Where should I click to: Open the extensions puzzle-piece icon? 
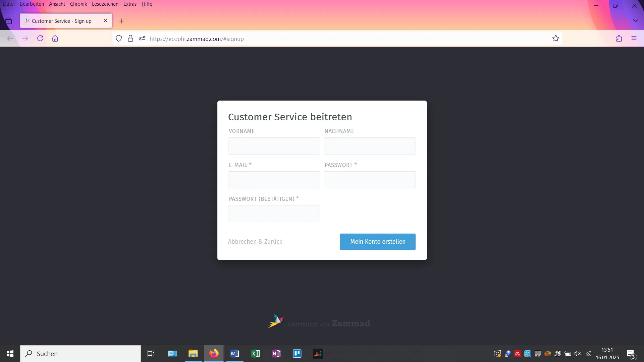(x=619, y=38)
